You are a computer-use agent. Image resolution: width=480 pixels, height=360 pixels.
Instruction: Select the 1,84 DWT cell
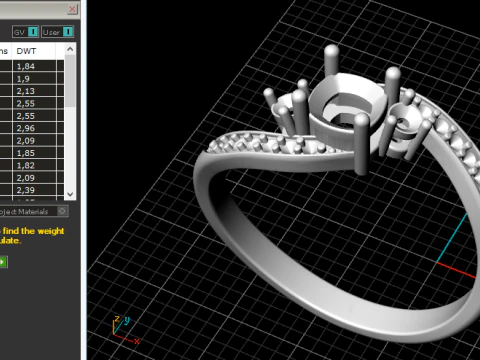coord(34,66)
